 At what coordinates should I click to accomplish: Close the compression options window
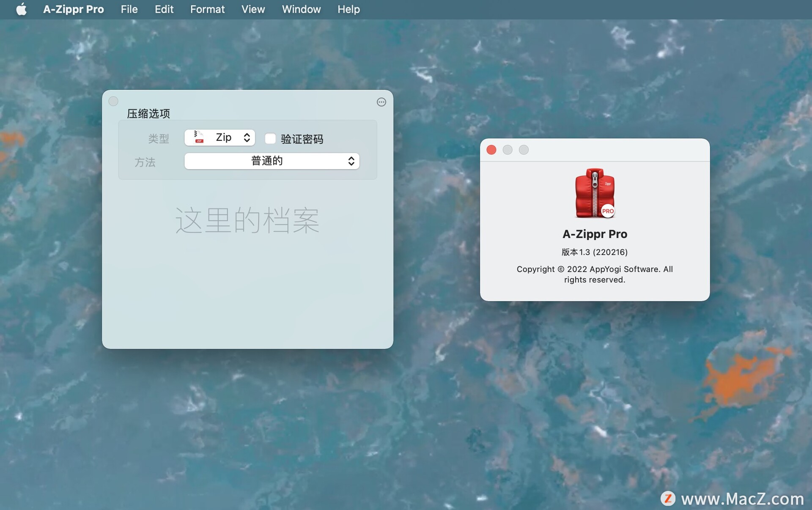coord(113,101)
